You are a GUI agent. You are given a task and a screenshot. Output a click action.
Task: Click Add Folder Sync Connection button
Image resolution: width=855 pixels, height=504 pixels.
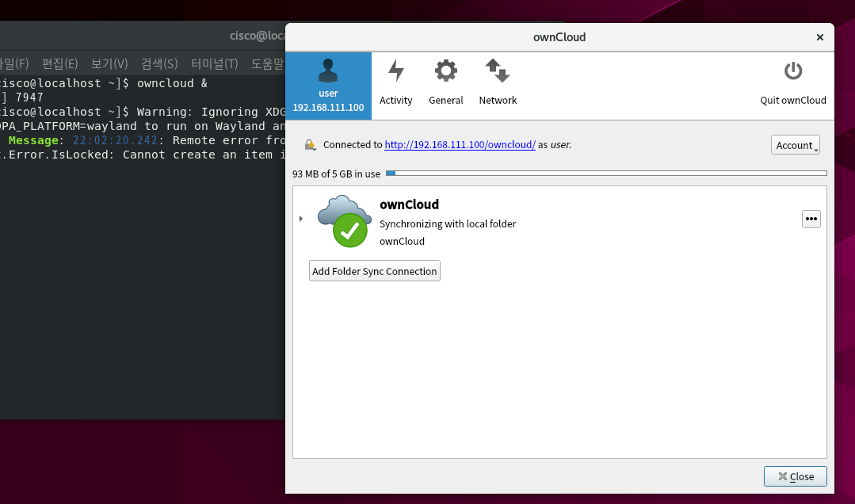coord(375,271)
